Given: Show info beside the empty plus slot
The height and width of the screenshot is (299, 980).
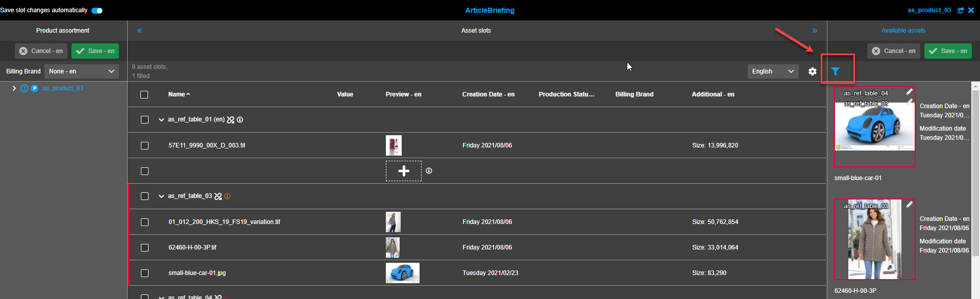Looking at the screenshot, I should point(429,171).
